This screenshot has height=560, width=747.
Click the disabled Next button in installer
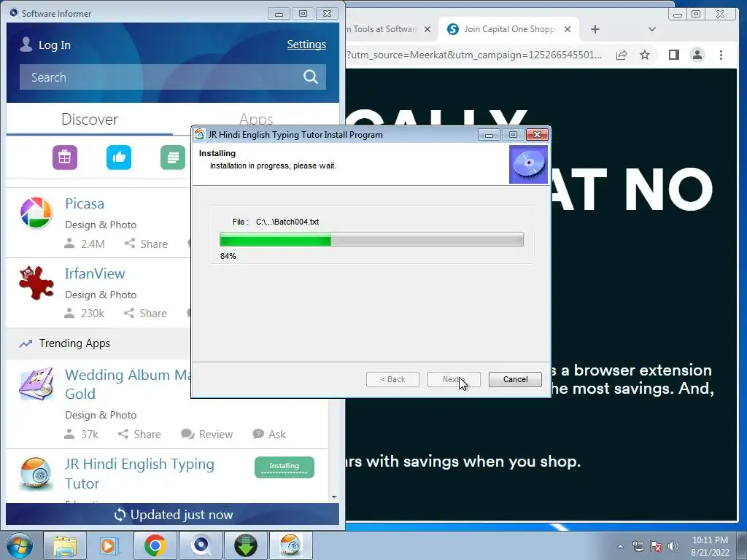(454, 379)
